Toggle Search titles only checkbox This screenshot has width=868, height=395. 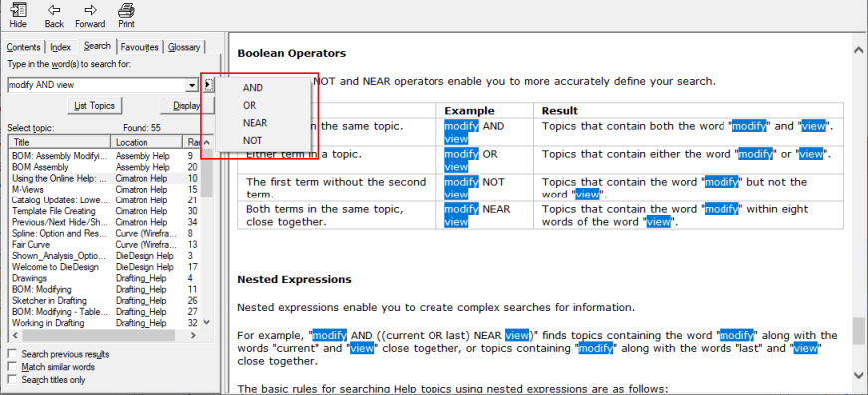pos(12,379)
